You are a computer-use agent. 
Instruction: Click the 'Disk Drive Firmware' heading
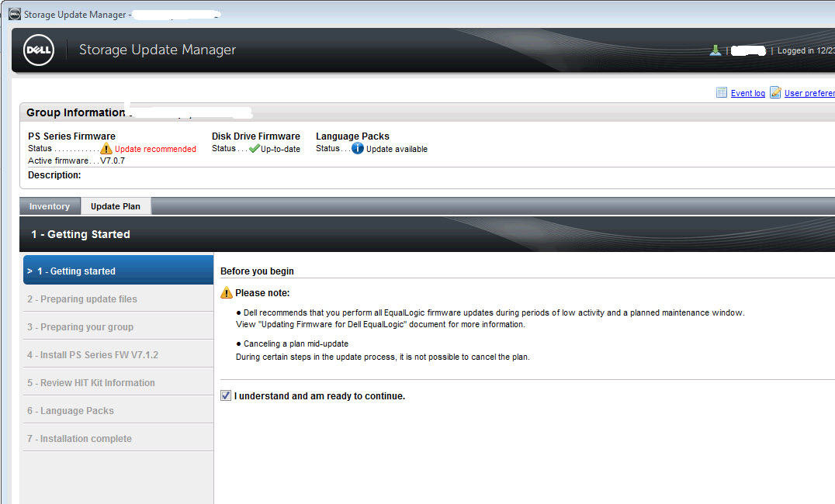pos(256,136)
